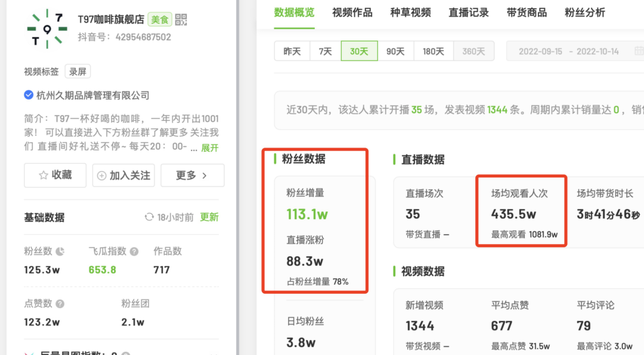
Task: Open the date range input 2022-09-15 - 2022-10-14
Action: (575, 51)
